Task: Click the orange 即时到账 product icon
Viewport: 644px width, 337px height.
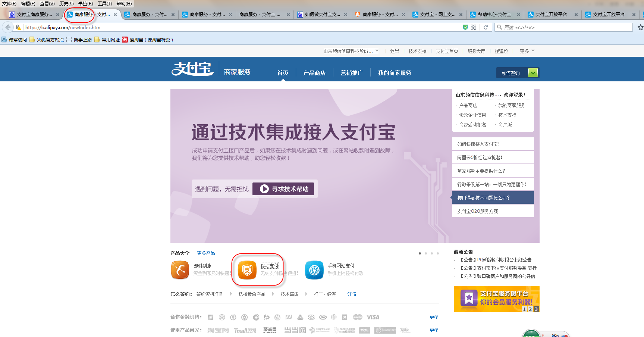Action: coord(180,270)
